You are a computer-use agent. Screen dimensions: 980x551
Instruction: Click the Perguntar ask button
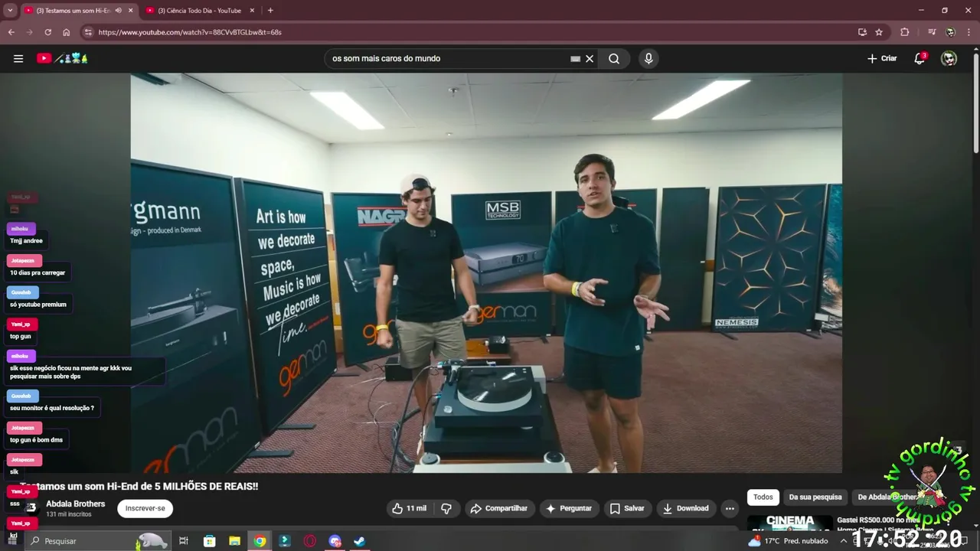[x=568, y=508]
